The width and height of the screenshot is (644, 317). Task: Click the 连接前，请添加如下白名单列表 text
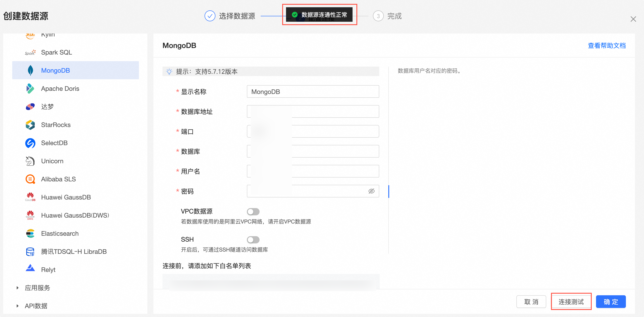coord(207,266)
